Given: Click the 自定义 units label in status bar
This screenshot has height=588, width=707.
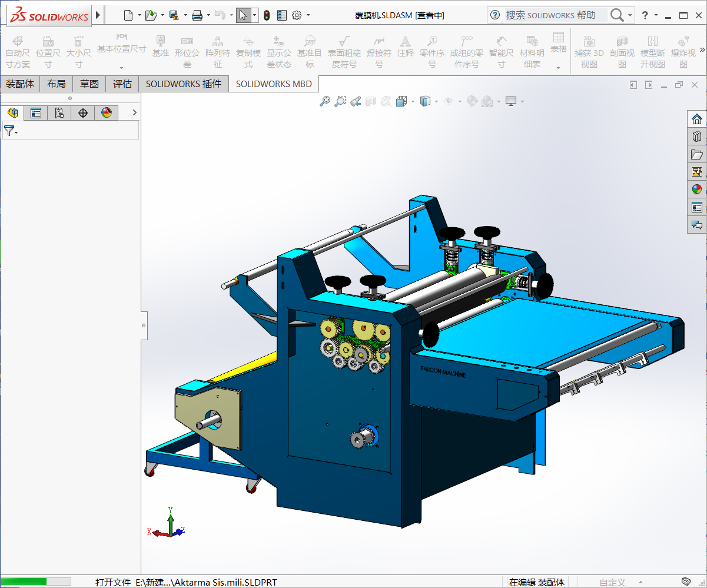Looking at the screenshot, I should [612, 582].
